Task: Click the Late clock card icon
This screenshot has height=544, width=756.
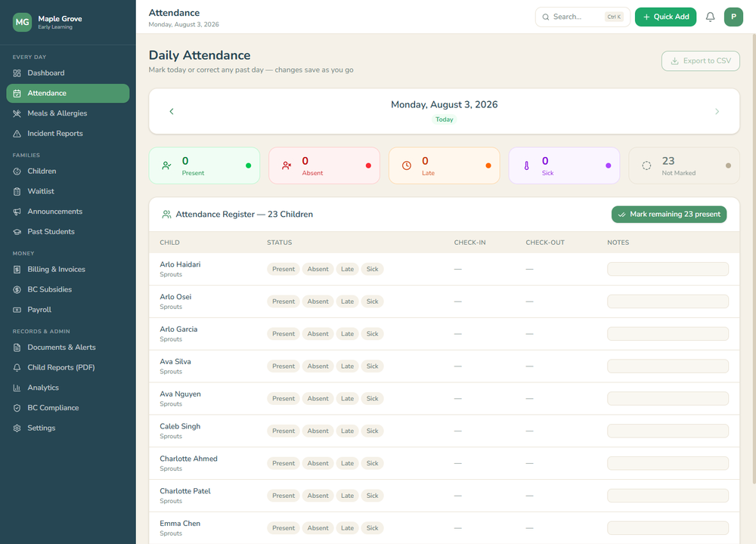Action: point(407,165)
